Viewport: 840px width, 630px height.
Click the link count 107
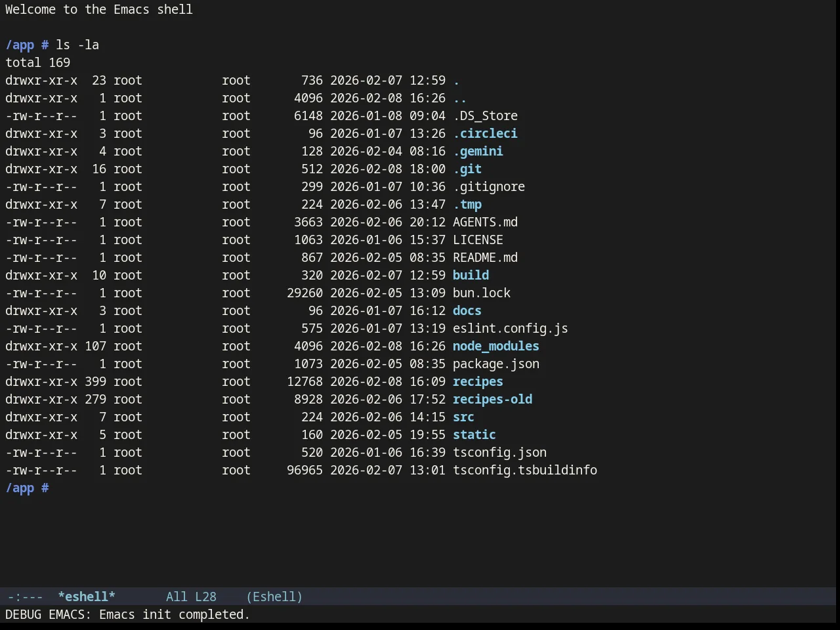tap(95, 346)
